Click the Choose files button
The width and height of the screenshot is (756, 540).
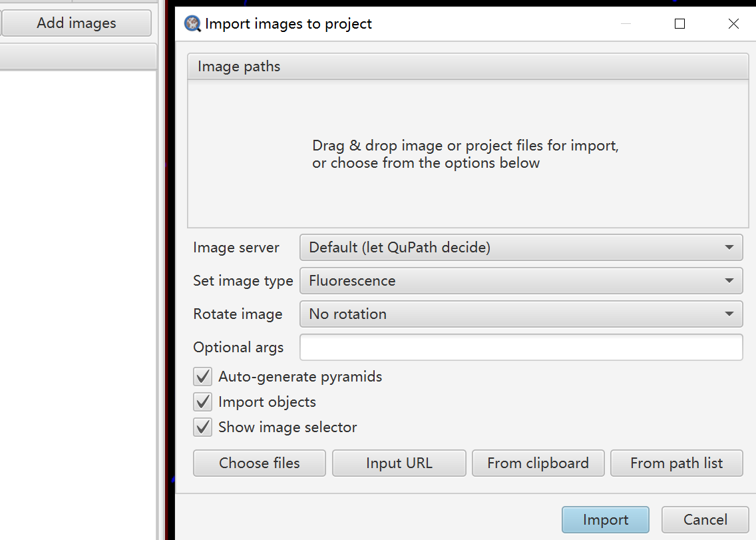(x=260, y=463)
